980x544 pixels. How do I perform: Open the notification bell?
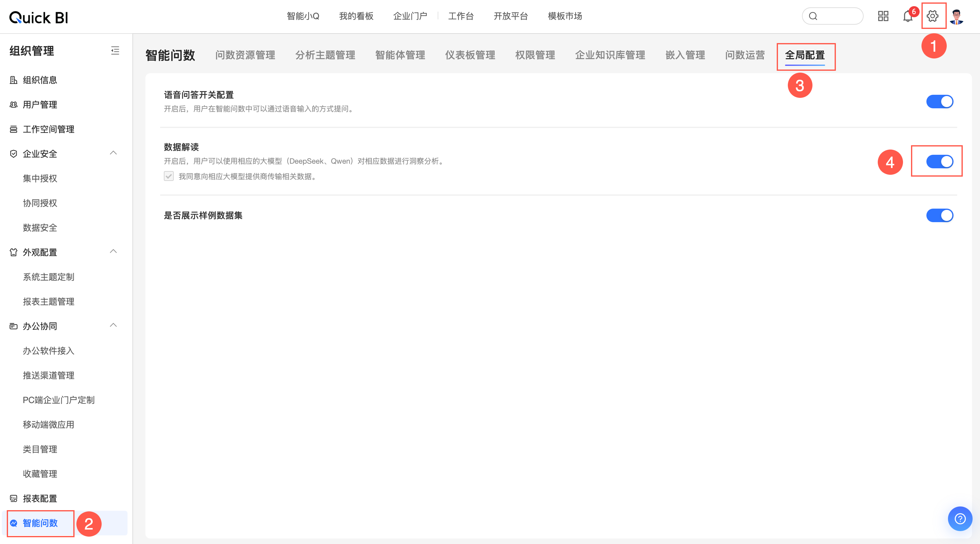(x=908, y=16)
